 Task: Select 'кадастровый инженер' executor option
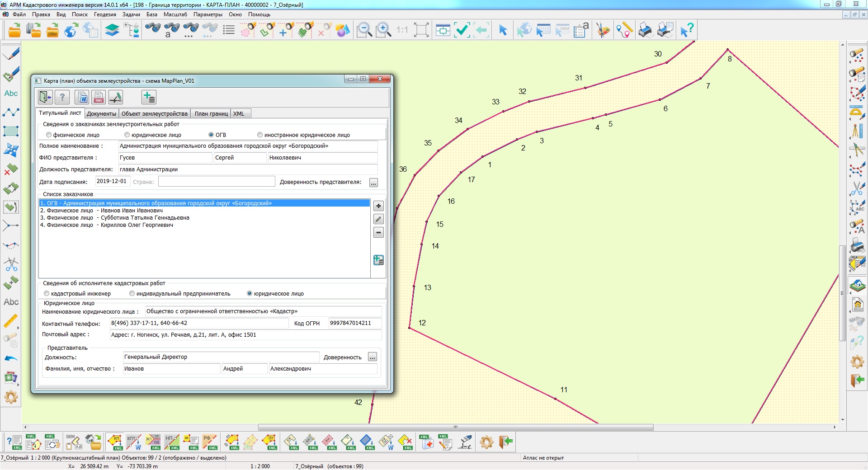[47, 293]
